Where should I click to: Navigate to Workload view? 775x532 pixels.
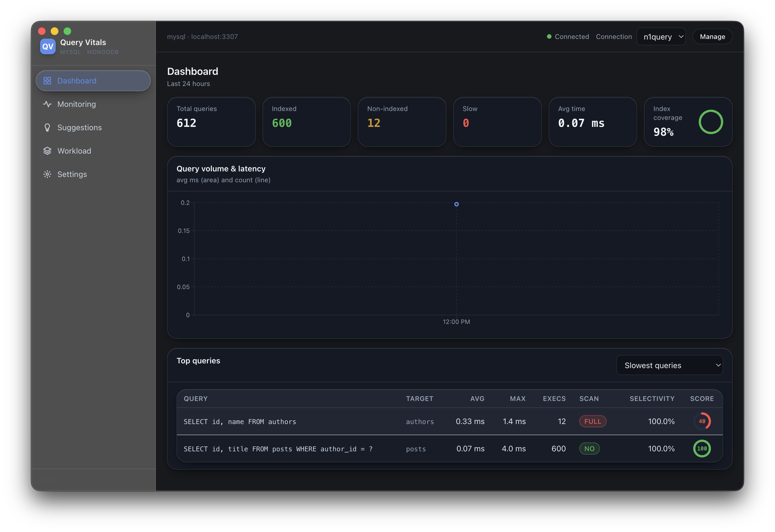pyautogui.click(x=93, y=151)
